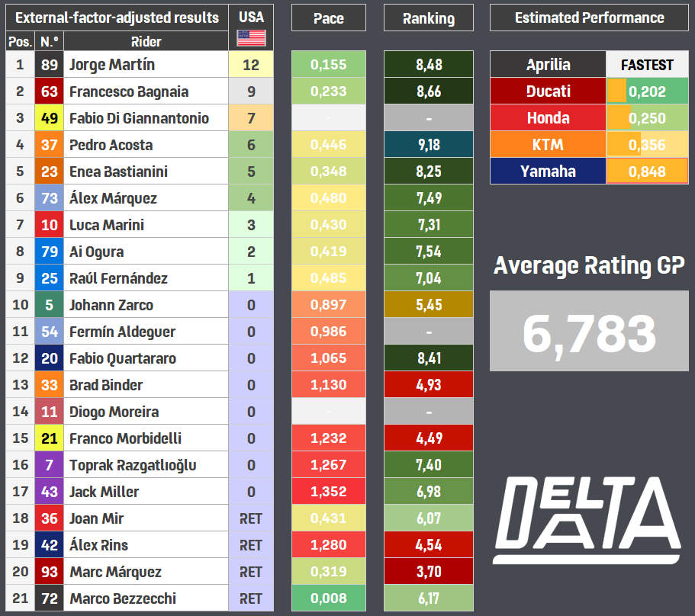Select the green number 5 badge of Johann Zarco
The width and height of the screenshot is (695, 616).
point(48,305)
